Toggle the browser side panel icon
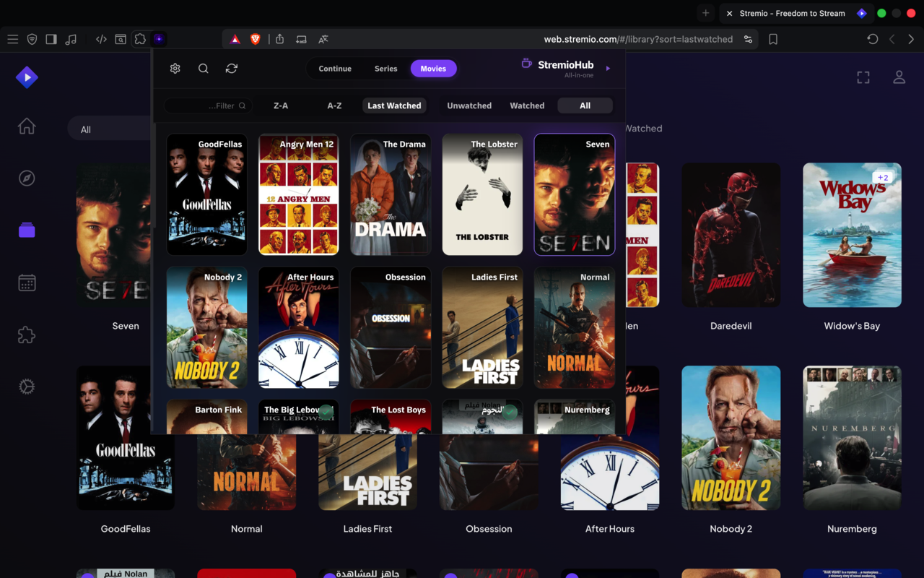Screen dimensions: 924x578 click(51, 39)
